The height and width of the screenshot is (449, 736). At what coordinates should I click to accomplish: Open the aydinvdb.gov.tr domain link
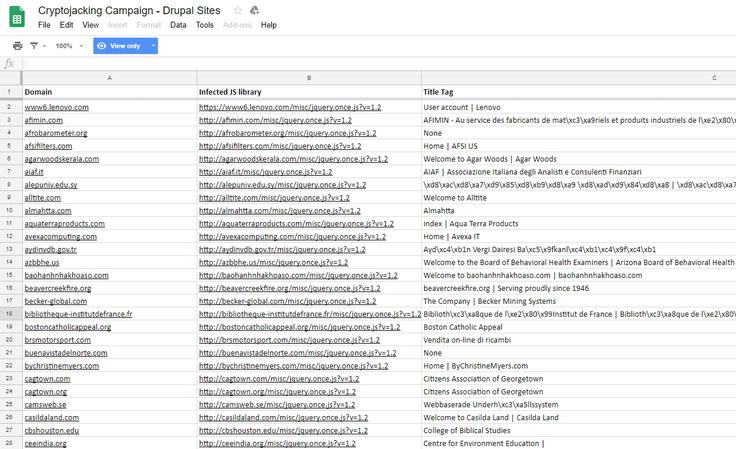[50, 250]
